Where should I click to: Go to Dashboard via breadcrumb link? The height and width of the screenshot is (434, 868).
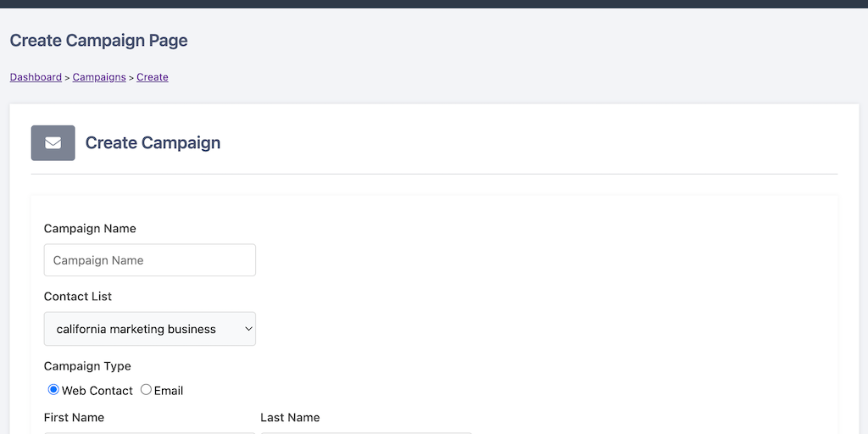point(36,77)
